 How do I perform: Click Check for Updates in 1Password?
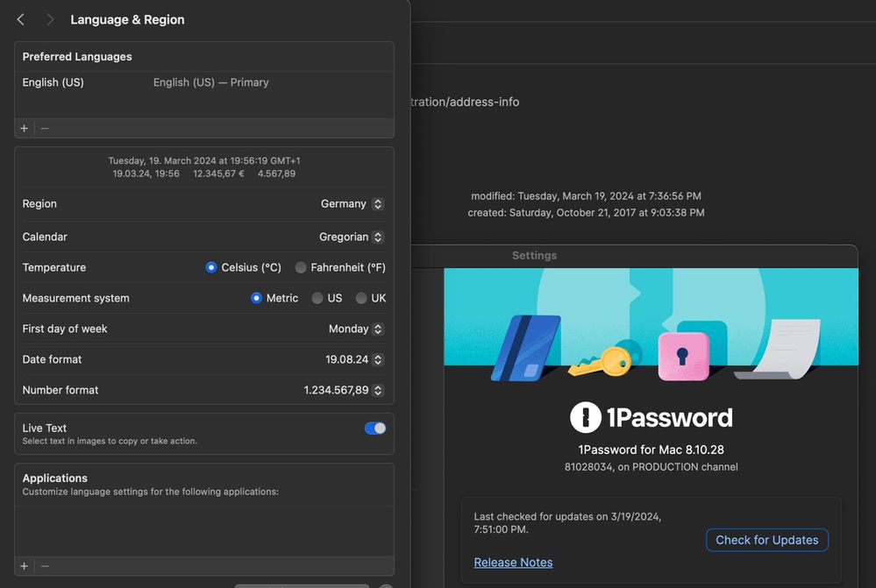(x=767, y=540)
